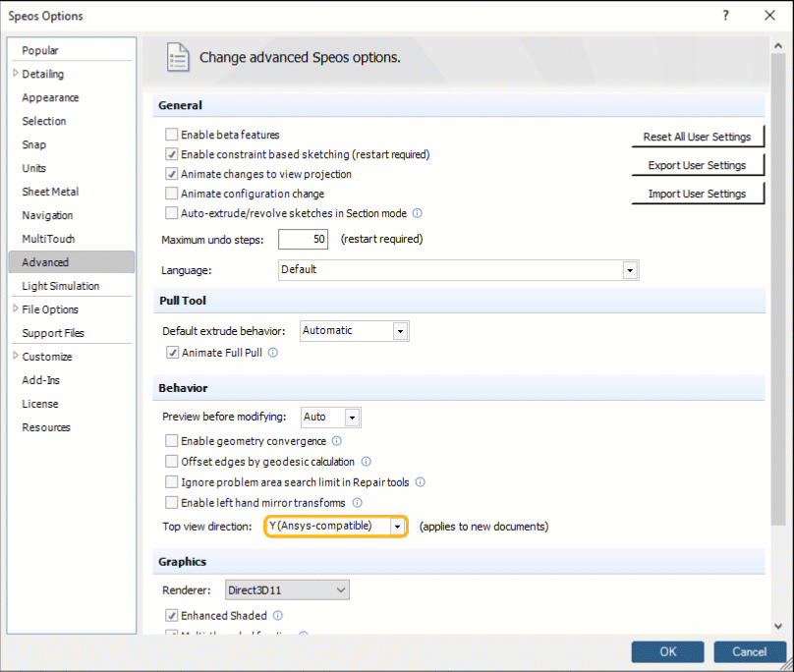Uncheck Animate changes to view projection
794x672 pixels.
click(x=171, y=175)
